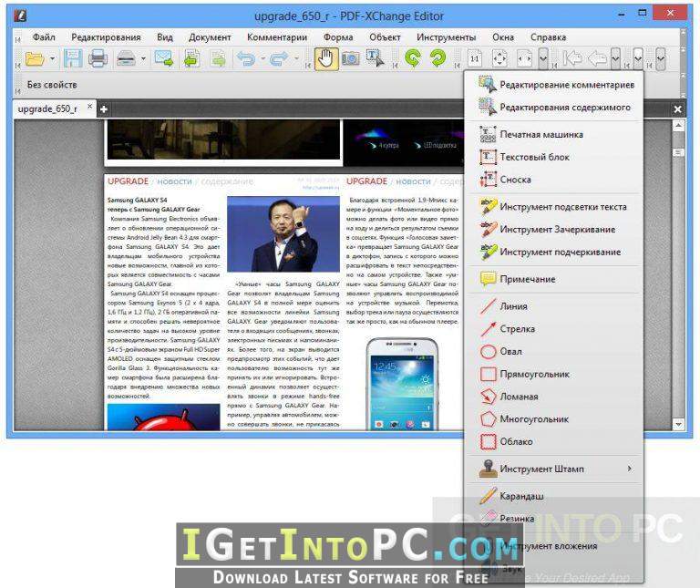700x588 pixels.
Task: Click the vertical scrollbar down arrow
Action: pyautogui.click(x=678, y=424)
